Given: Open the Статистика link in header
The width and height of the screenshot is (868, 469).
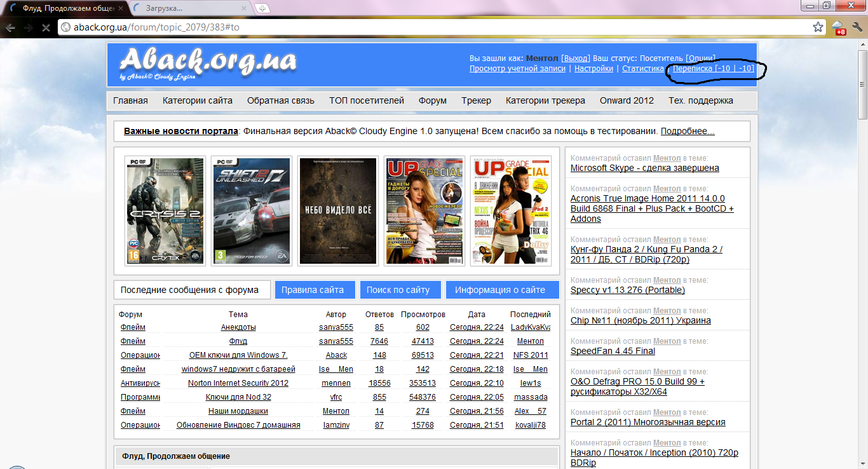Looking at the screenshot, I should click(643, 68).
